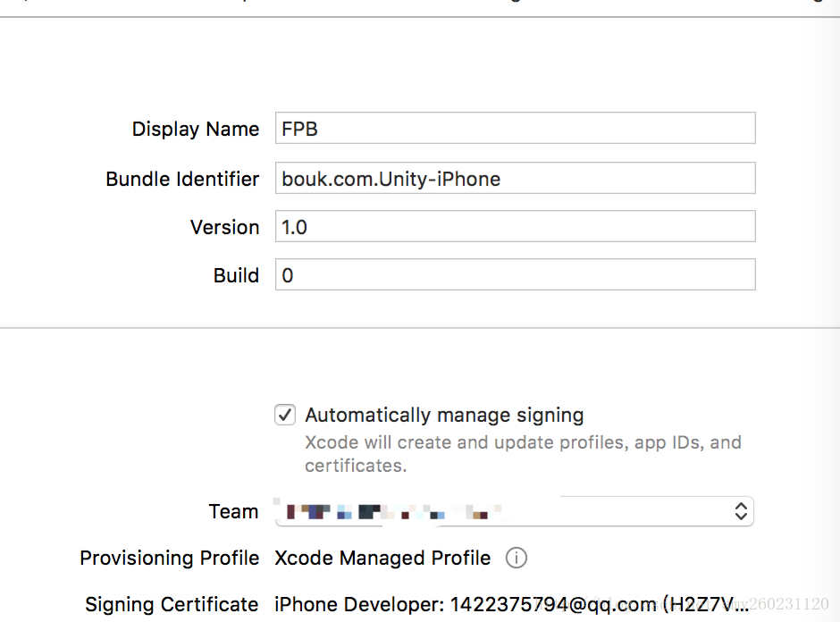This screenshot has height=622, width=840.
Task: Toggle the Automatically manage signing checkbox
Action: point(285,415)
